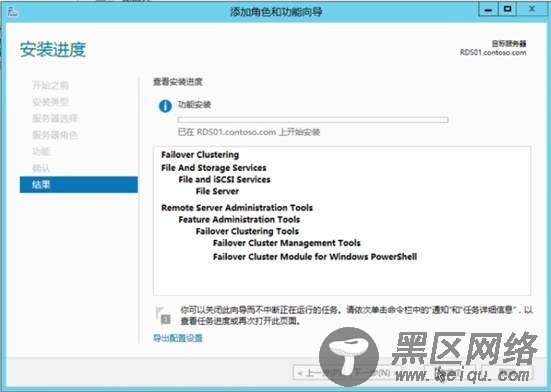The height and width of the screenshot is (392, 551).
Task: Open the 确认 step in the sidebar
Action: (41, 168)
